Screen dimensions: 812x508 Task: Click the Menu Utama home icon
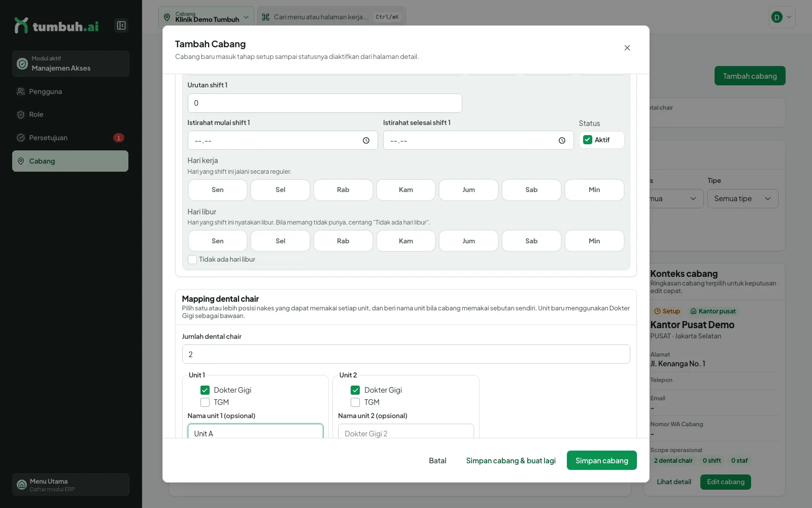point(22,485)
